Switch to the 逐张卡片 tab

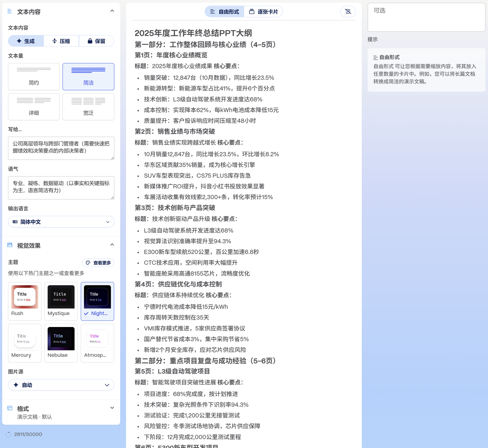pyautogui.click(x=263, y=11)
